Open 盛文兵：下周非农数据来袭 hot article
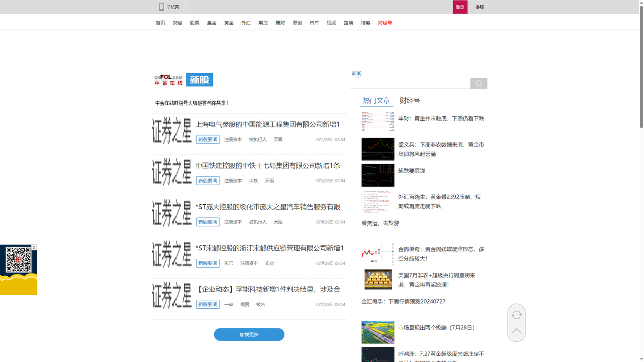This screenshot has height=362, width=644. point(441,149)
